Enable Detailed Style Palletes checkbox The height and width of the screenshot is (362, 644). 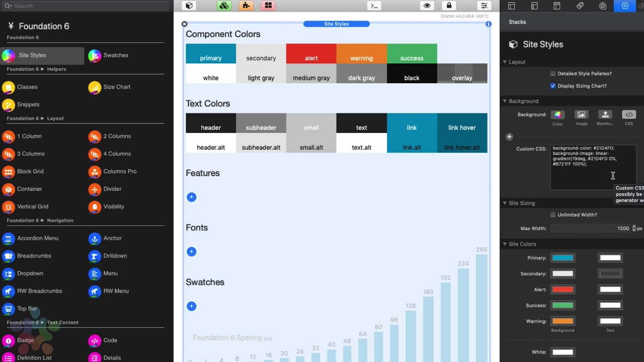point(553,73)
